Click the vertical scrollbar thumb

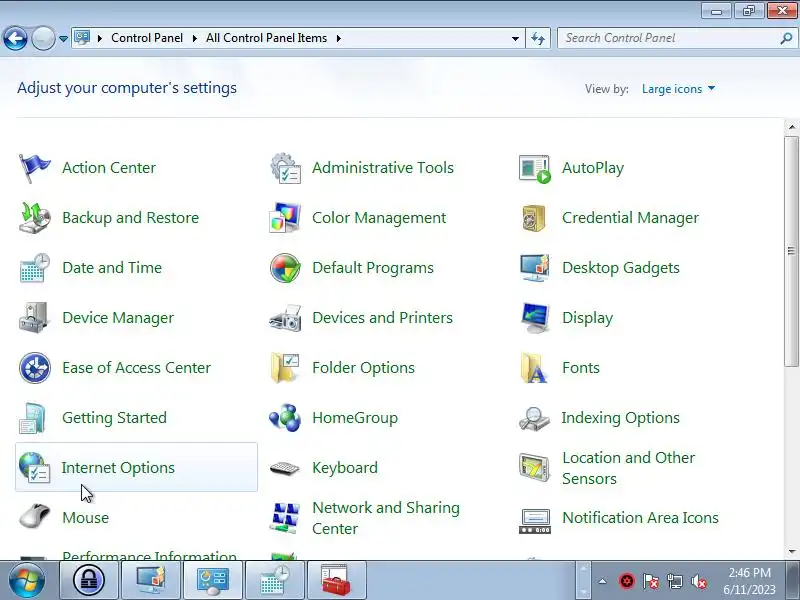click(x=792, y=251)
